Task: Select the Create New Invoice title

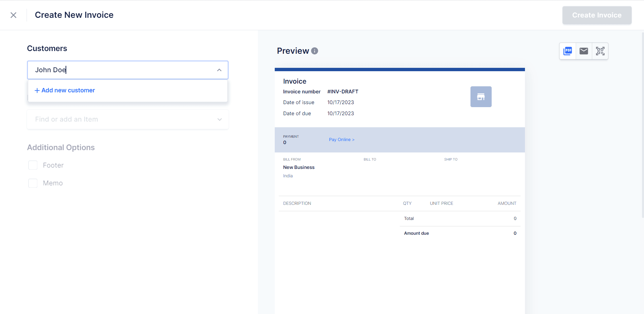Action: pyautogui.click(x=74, y=15)
